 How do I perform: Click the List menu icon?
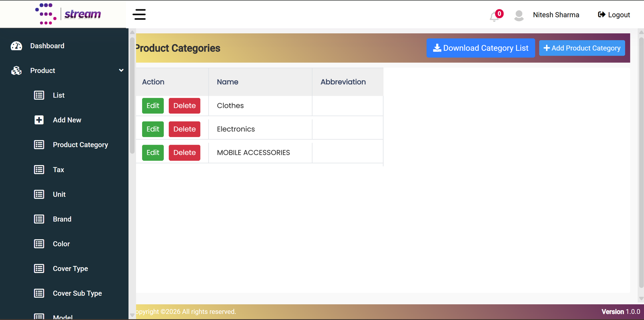[x=39, y=95]
